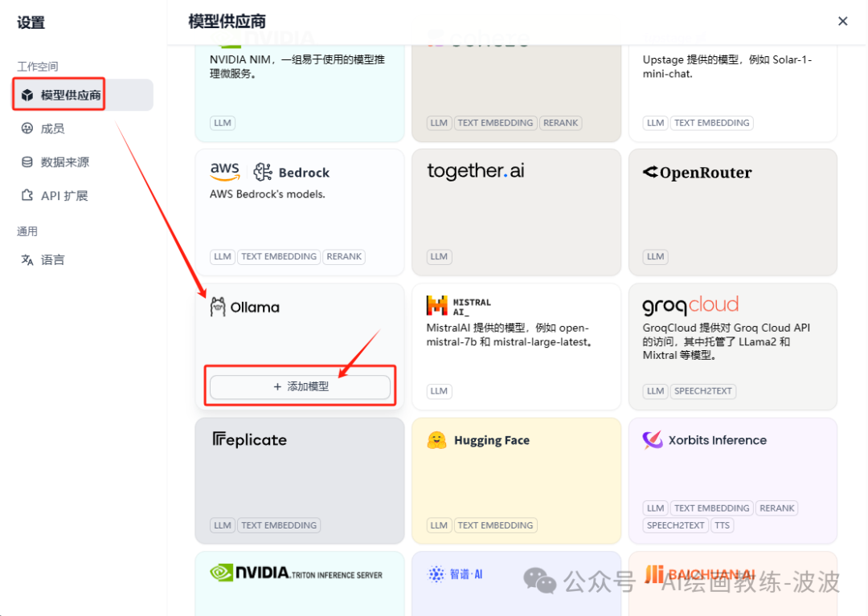Click the translate icon beside 语言
The width and height of the screenshot is (868, 616).
coord(27,260)
